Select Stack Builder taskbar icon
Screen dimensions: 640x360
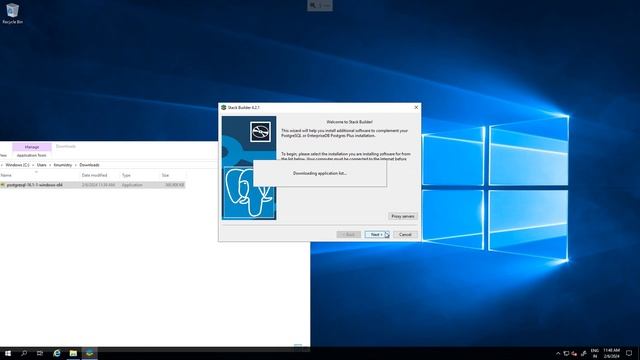pos(89,353)
